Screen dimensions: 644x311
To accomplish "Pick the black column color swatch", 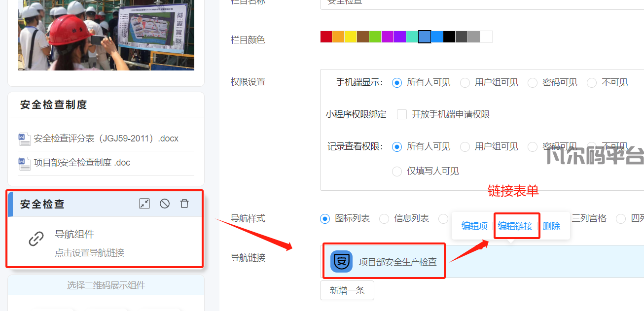I will (449, 37).
